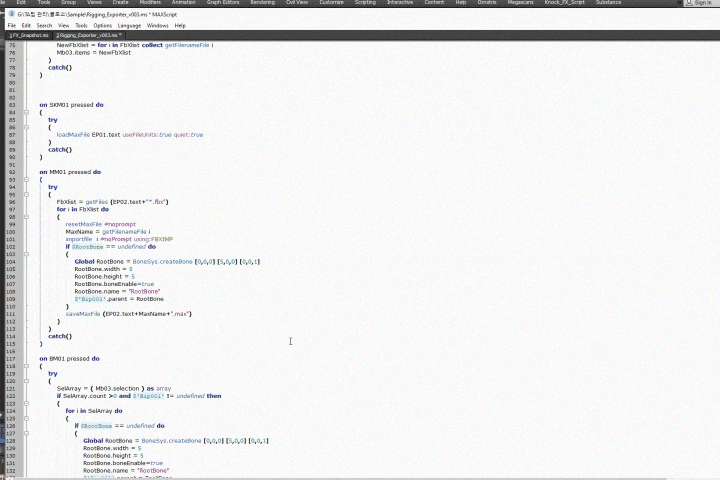Open 3ds Max Graph Editors menu
The height and width of the screenshot is (480, 720).
click(x=223, y=2)
